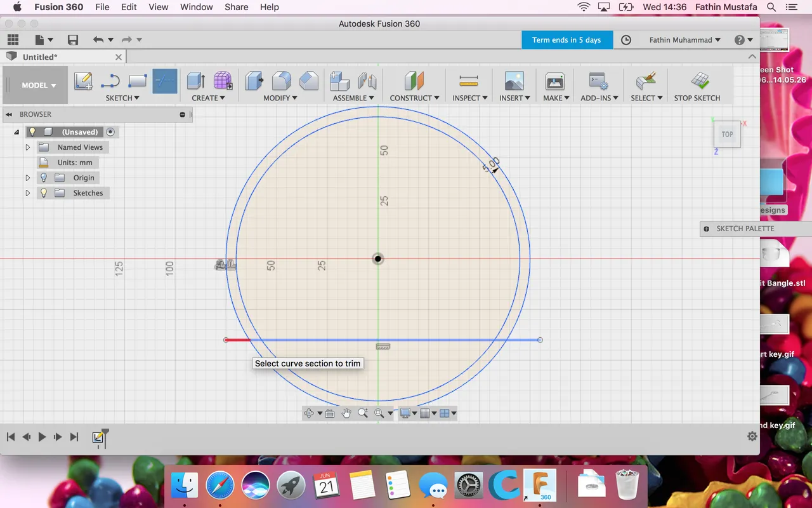This screenshot has width=812, height=508.
Task: Click the timeline Play button
Action: click(42, 437)
